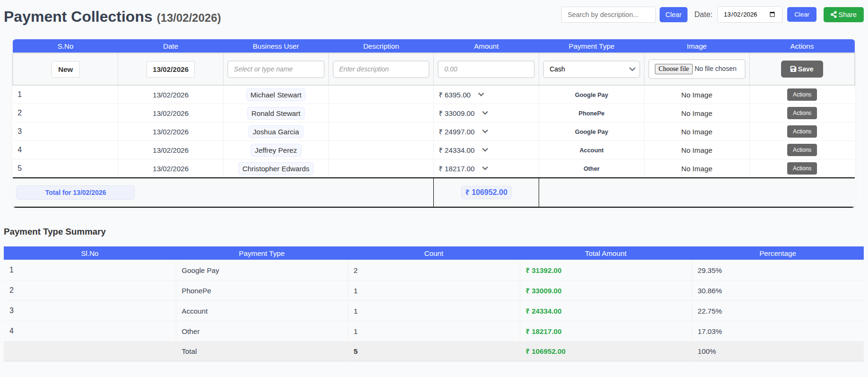Clear the date filter
The width and height of the screenshot is (868, 377).
[x=801, y=15]
